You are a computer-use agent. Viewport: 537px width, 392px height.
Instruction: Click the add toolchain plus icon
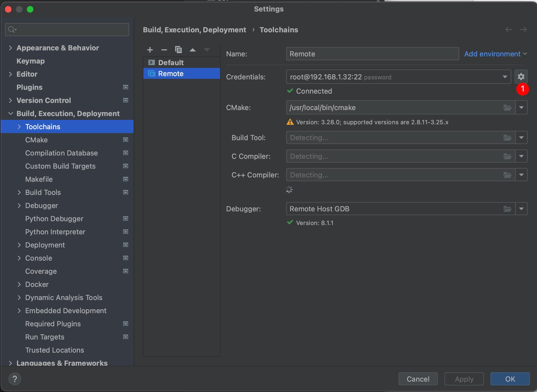(150, 50)
